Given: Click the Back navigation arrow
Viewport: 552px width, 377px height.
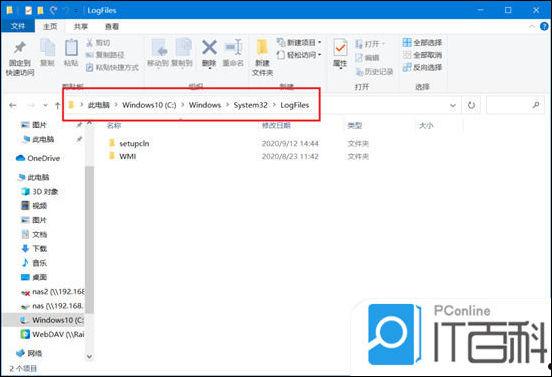Looking at the screenshot, I should coord(13,105).
